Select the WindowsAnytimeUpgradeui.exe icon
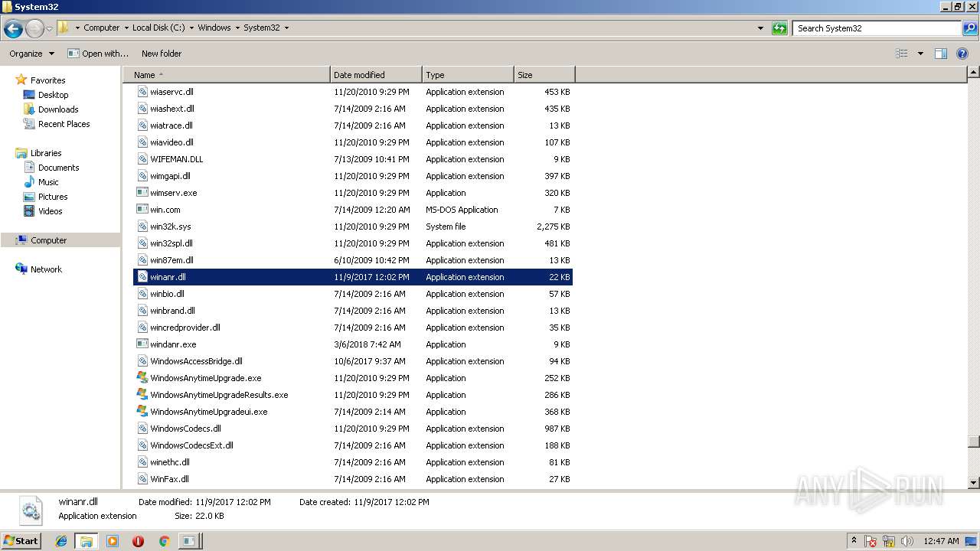This screenshot has height=551, width=980. 142,412
